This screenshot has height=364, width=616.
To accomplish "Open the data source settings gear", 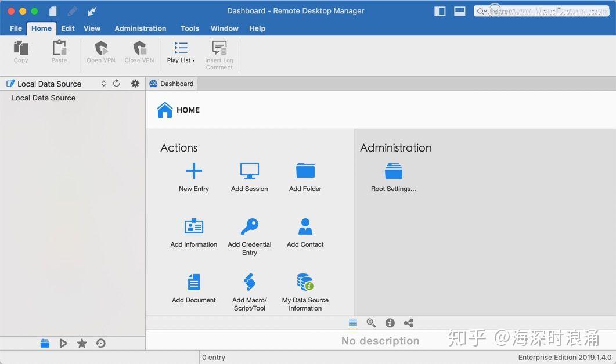I will [x=135, y=83].
